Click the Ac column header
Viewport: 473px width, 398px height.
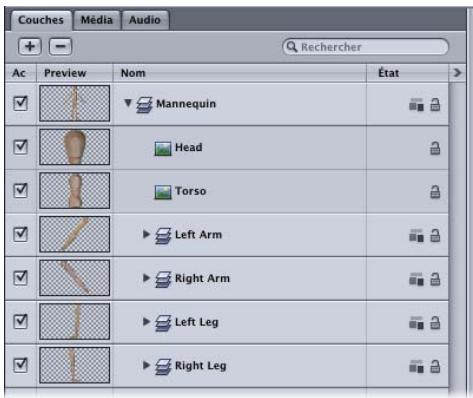click(x=19, y=73)
